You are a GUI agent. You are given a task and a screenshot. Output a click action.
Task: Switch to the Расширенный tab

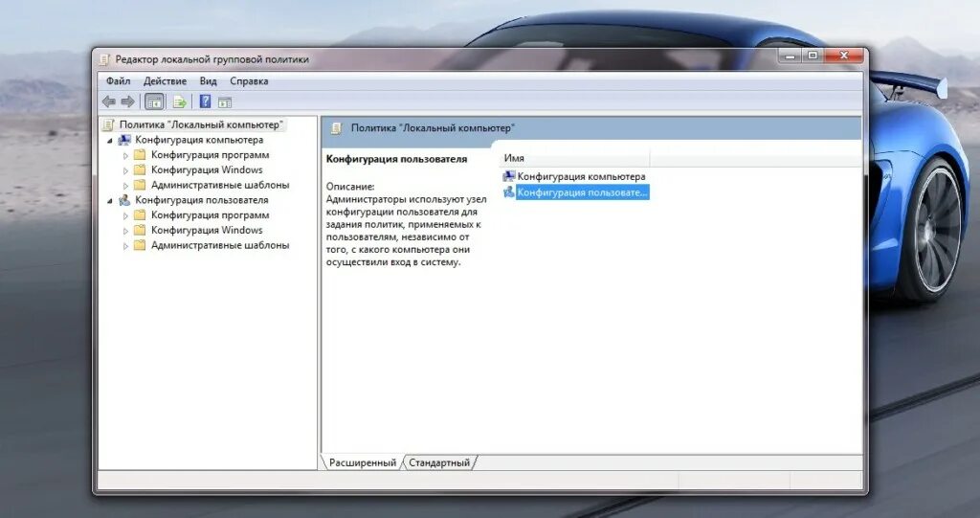coord(363,463)
